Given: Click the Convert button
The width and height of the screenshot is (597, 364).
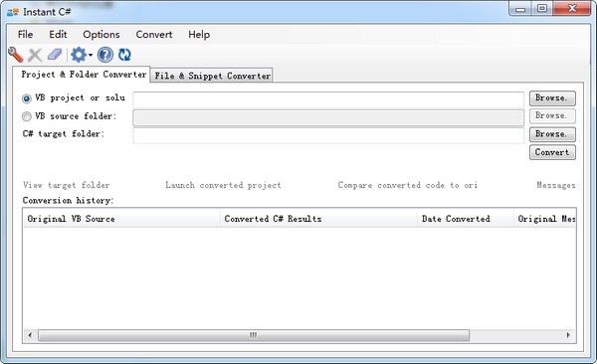Looking at the screenshot, I should pos(552,152).
